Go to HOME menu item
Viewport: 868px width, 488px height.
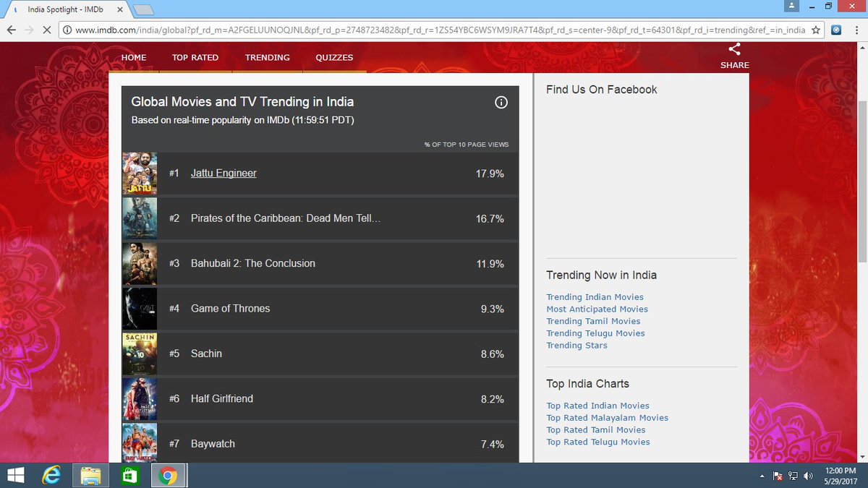tap(134, 57)
